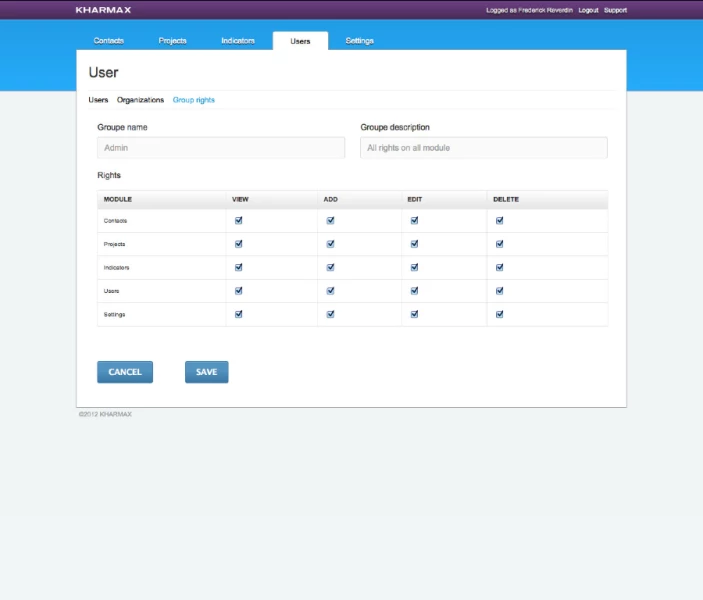Open the Contacts tab
Screen dimensions: 703x600
pyautogui.click(x=108, y=41)
